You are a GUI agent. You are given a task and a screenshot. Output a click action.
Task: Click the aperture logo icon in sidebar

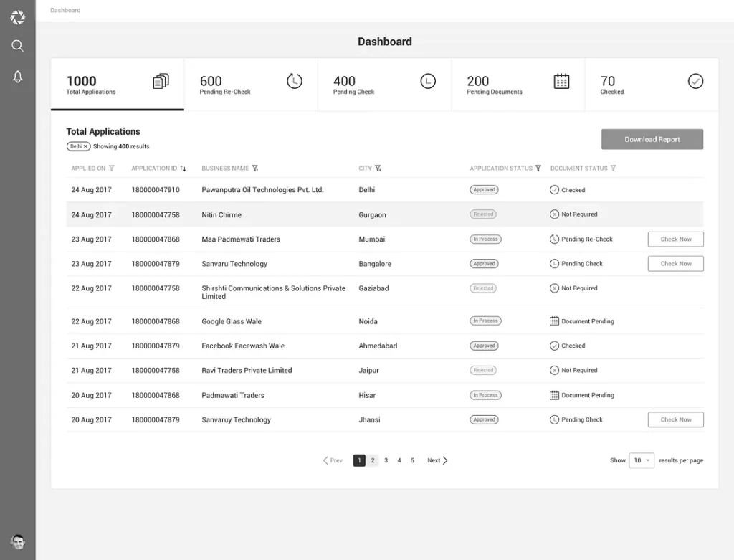click(x=18, y=17)
